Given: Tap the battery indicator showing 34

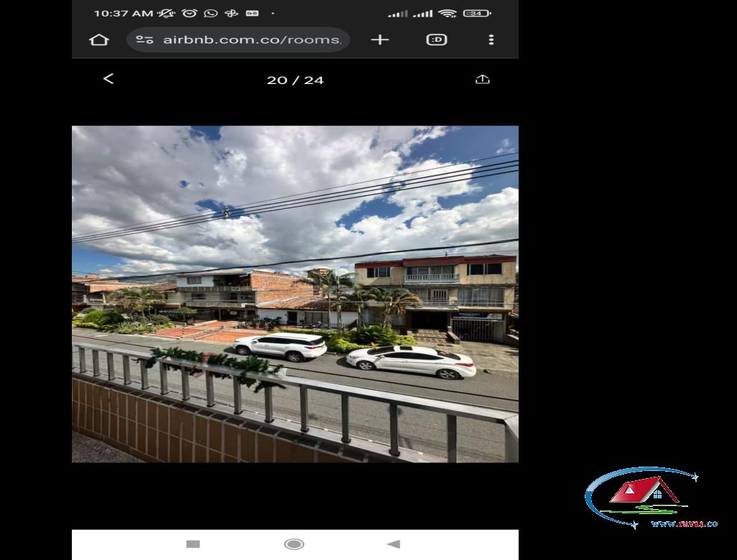Looking at the screenshot, I should tap(476, 13).
